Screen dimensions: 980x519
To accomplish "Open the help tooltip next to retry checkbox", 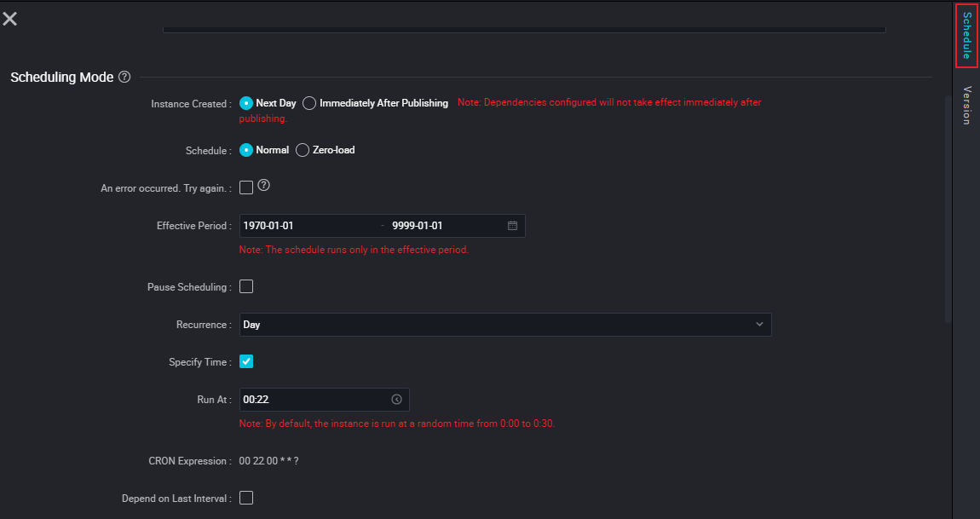I will coord(264,185).
